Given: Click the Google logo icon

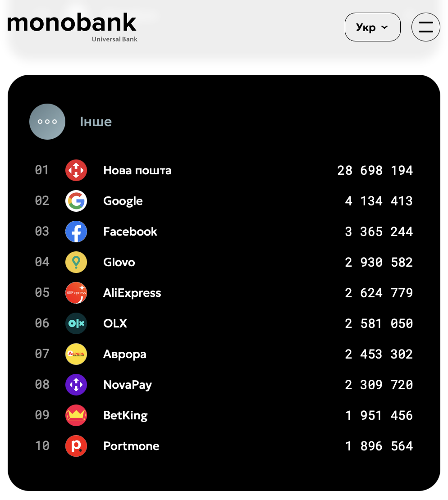Looking at the screenshot, I should click(x=76, y=201).
